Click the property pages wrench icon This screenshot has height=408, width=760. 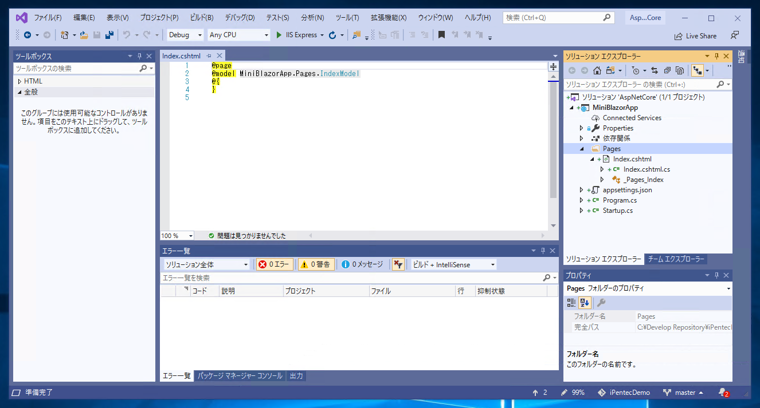(x=601, y=303)
